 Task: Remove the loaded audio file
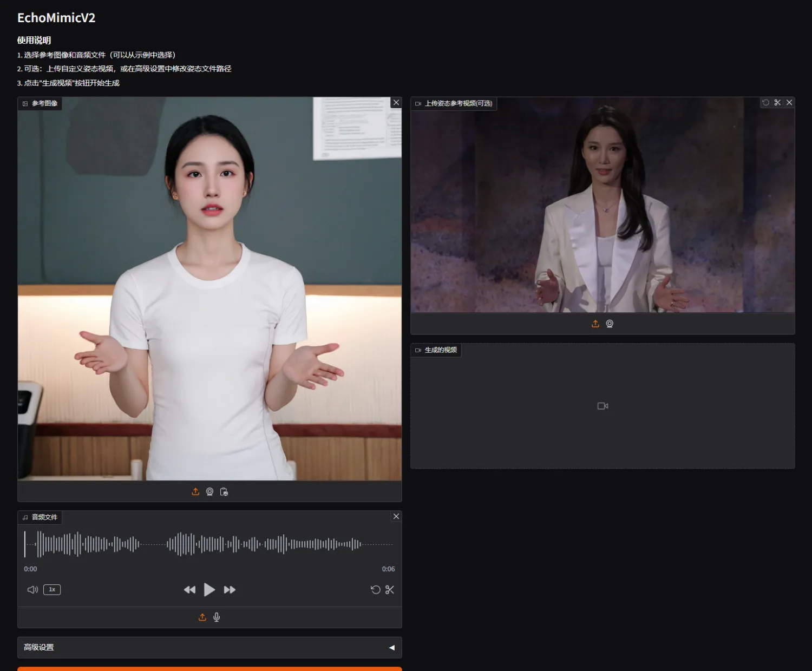point(396,516)
